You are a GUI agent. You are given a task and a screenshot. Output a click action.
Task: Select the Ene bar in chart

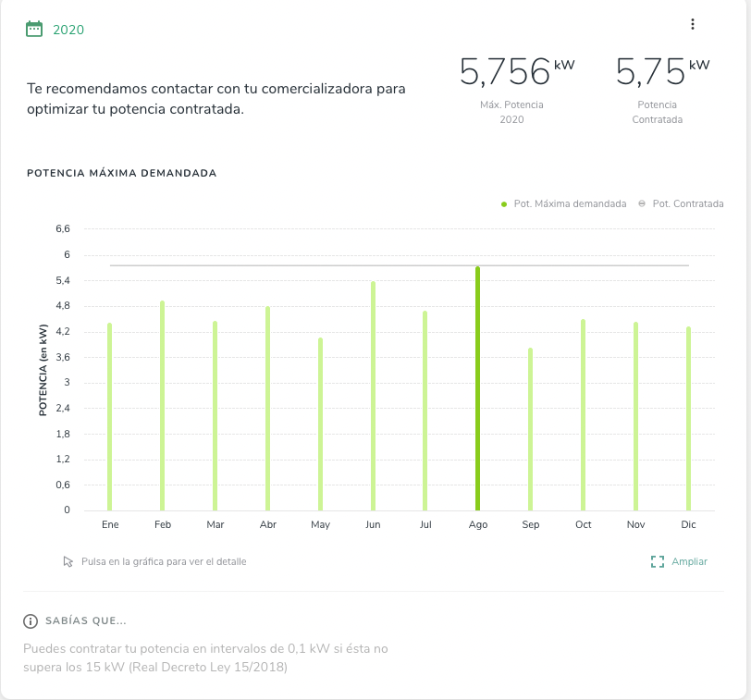[110, 417]
